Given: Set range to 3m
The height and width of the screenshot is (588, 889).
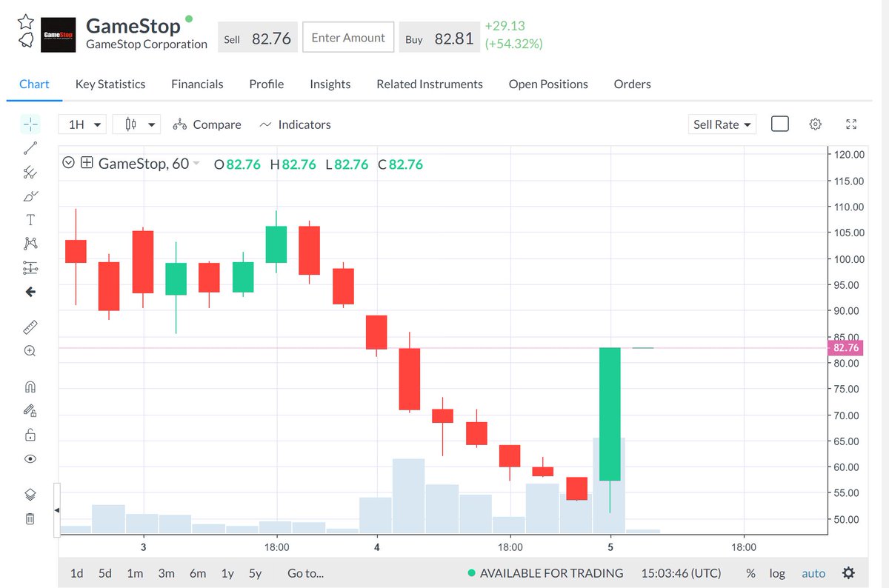Looking at the screenshot, I should tap(166, 572).
